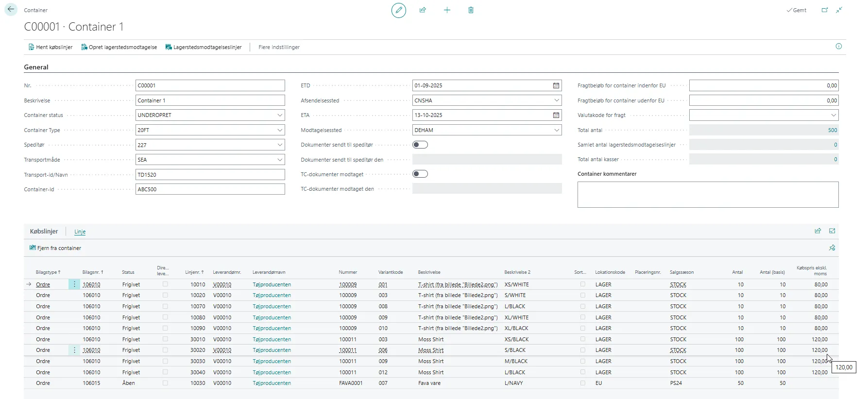Viewport: 868px width, 399px height.
Task: Open the ETD calendar date picker
Action: point(556,85)
